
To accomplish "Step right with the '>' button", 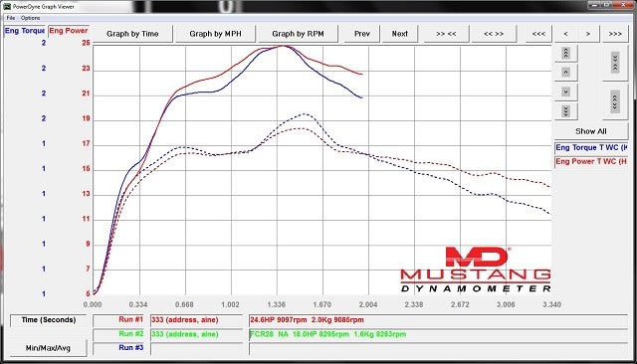I will click(588, 34).
